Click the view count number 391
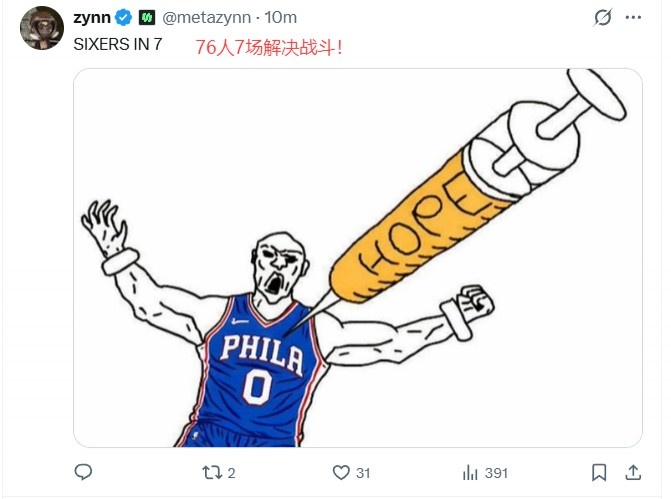This screenshot has height=499, width=671. pos(497,472)
